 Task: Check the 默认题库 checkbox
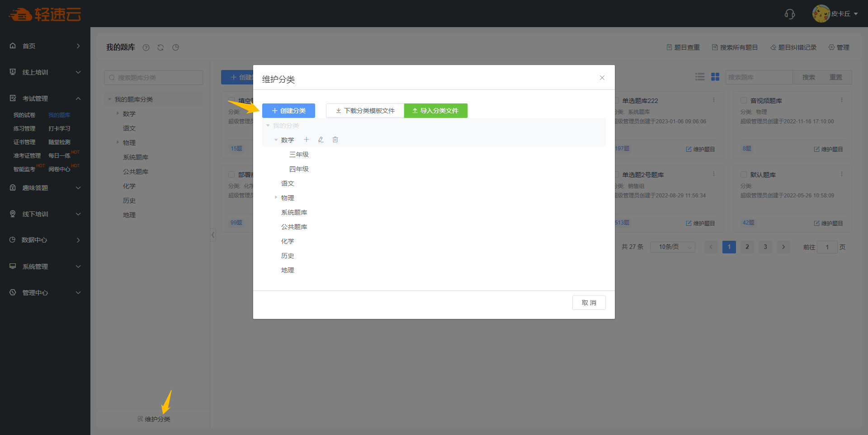[x=744, y=174]
